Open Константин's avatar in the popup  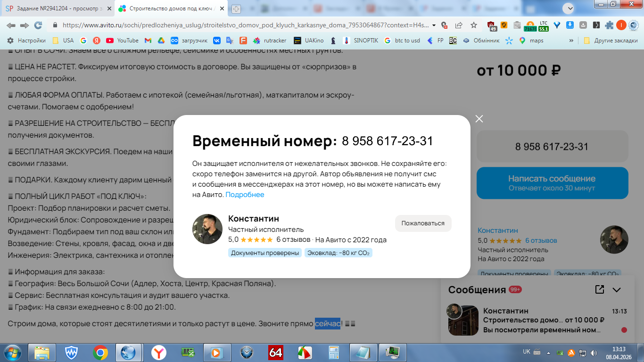pos(207,229)
